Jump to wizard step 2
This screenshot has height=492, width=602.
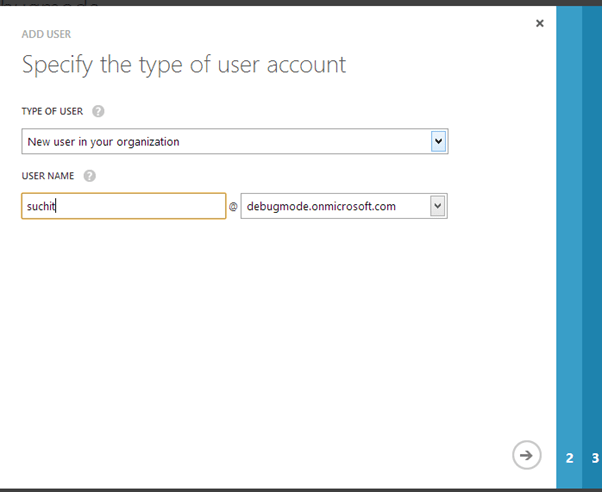569,458
